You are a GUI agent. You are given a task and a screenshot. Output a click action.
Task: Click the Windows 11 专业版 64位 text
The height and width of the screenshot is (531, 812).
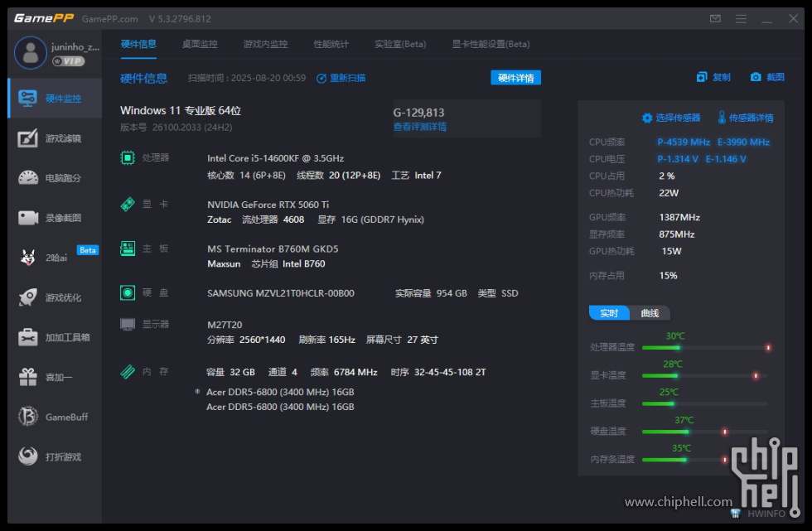pyautogui.click(x=181, y=110)
